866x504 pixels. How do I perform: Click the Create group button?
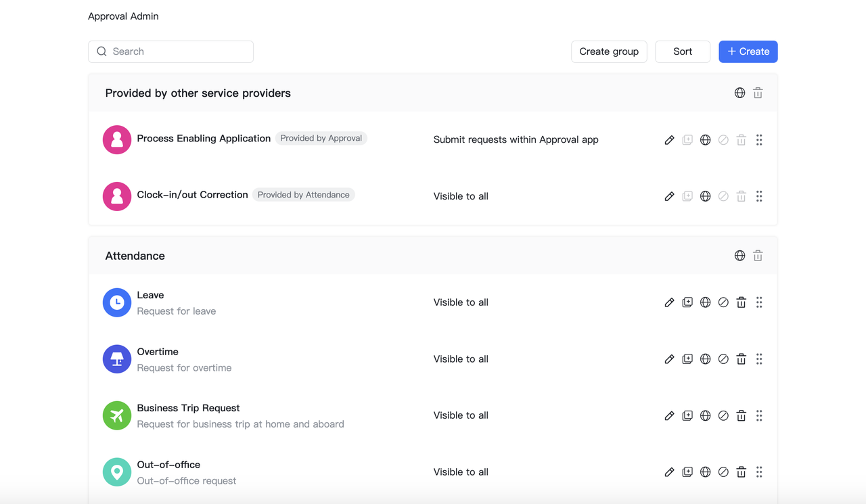609,51
